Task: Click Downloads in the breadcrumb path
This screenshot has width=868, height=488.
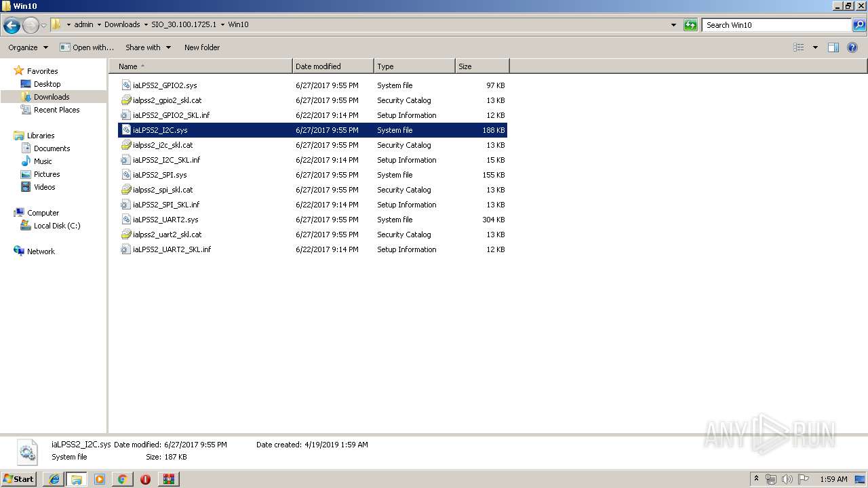Action: [122, 25]
